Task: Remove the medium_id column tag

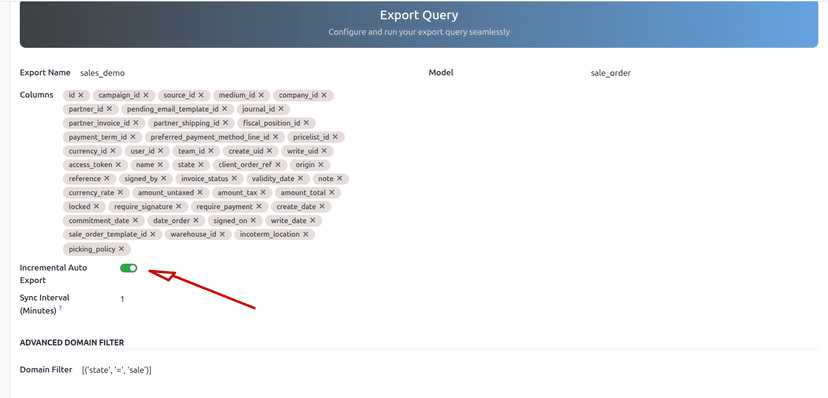Action: pos(261,95)
